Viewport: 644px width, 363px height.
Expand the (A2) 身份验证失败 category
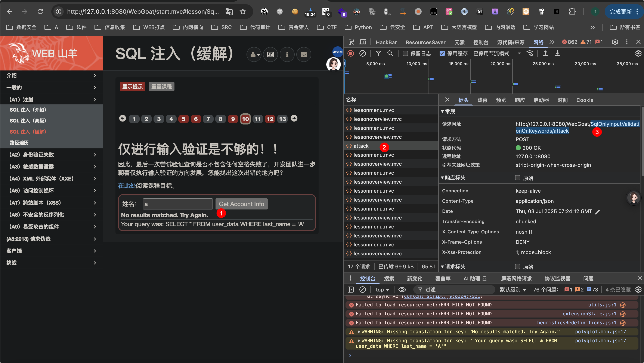point(51,155)
